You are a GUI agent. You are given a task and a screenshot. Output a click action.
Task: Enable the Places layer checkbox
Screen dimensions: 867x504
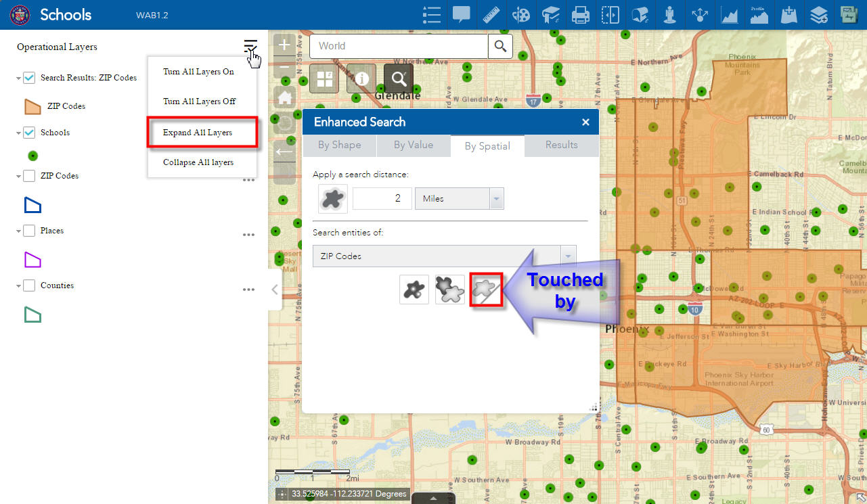29,231
